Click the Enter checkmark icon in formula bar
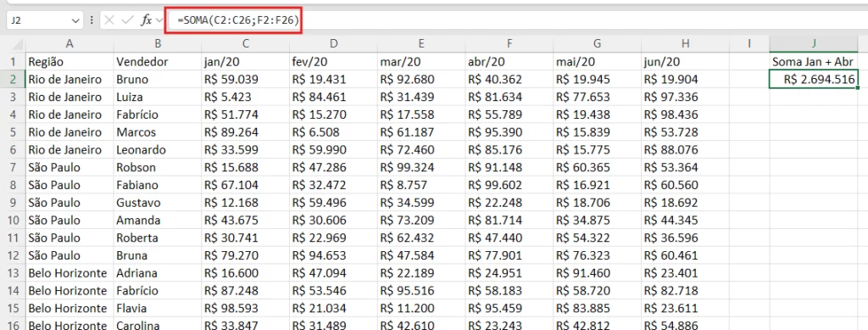 [127, 20]
